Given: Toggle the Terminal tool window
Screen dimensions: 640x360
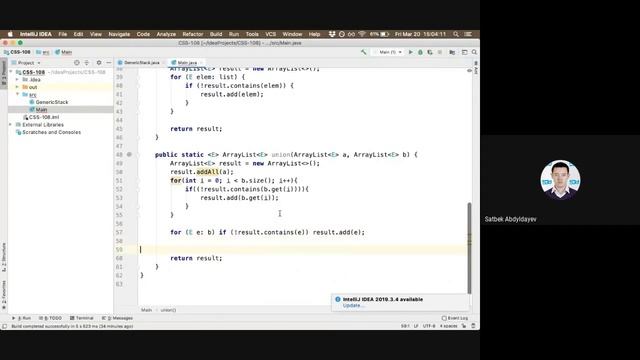Looking at the screenshot, I should click(x=82, y=318).
